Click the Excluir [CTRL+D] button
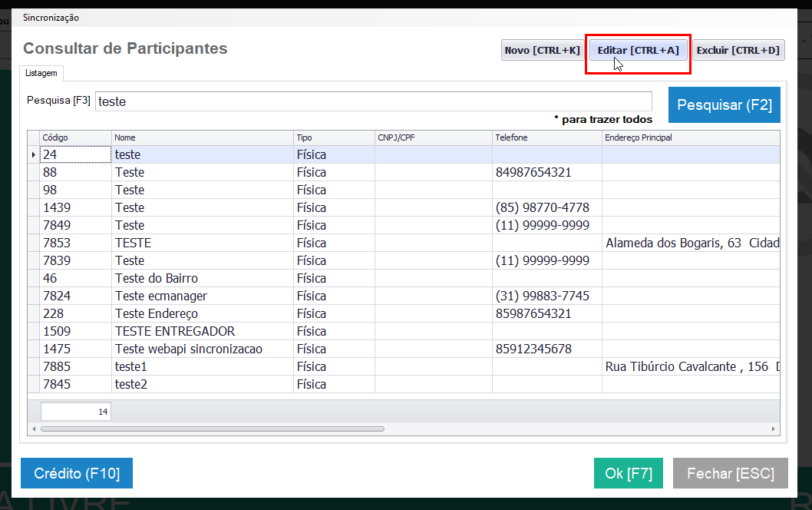 pos(738,50)
